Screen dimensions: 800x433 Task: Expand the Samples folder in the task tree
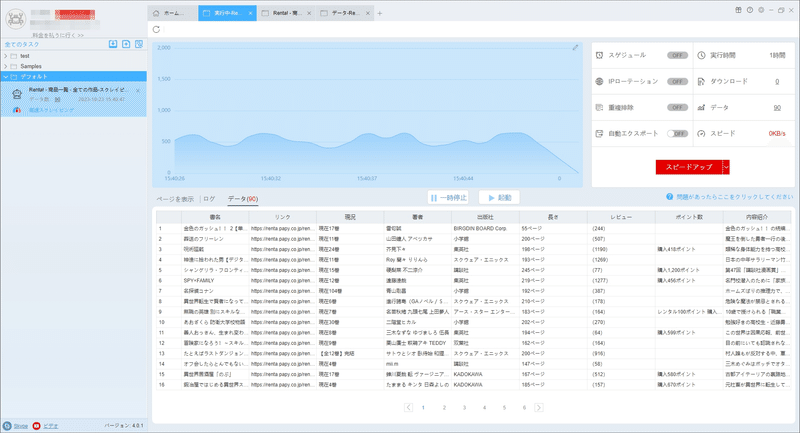(6, 66)
